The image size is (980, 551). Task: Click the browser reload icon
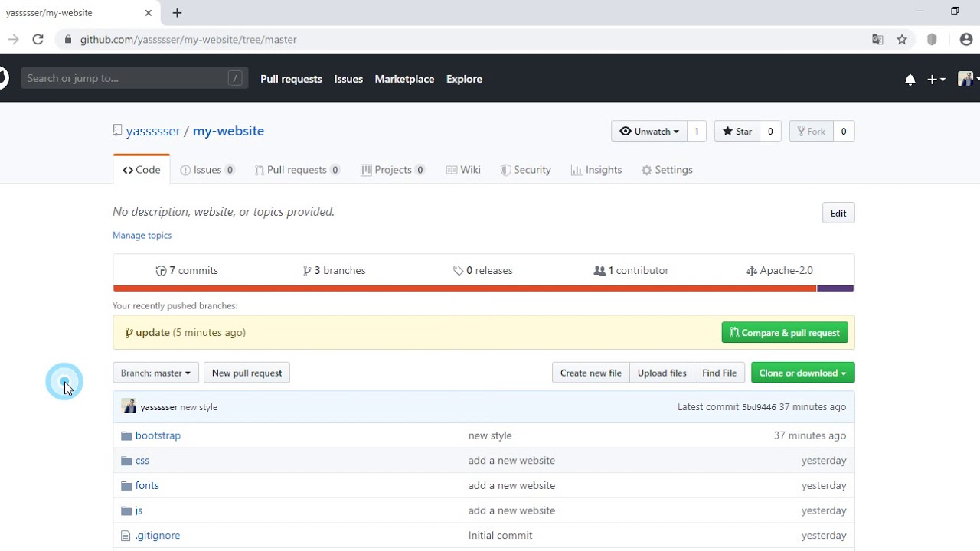pos(38,40)
